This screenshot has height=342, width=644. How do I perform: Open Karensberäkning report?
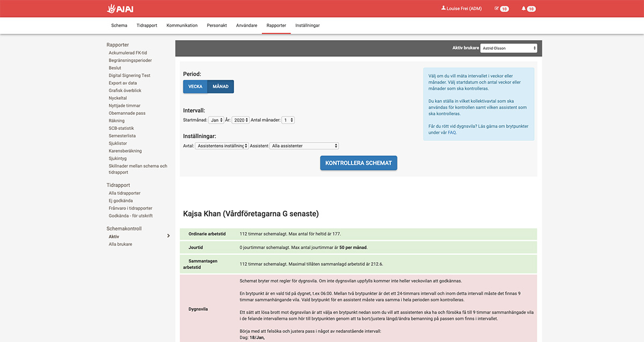tap(125, 151)
